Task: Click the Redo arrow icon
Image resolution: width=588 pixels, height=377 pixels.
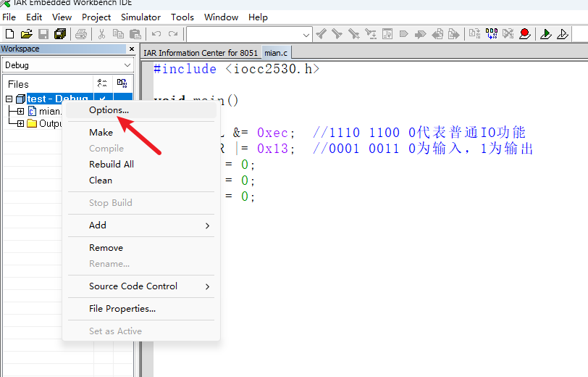Action: (x=173, y=34)
